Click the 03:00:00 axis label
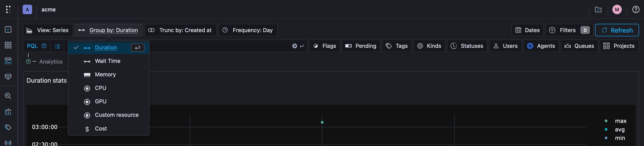Viewport: 644px width, 146px height. 45,127
